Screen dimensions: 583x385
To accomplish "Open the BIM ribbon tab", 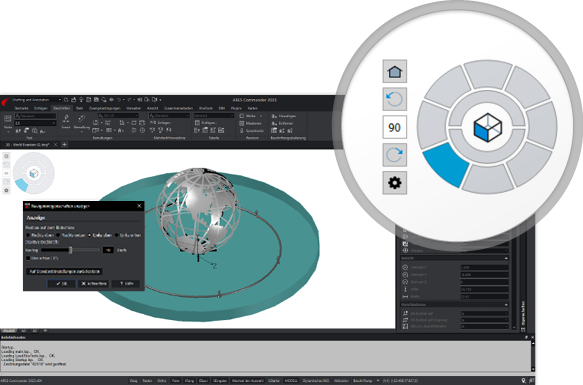I will click(222, 108).
